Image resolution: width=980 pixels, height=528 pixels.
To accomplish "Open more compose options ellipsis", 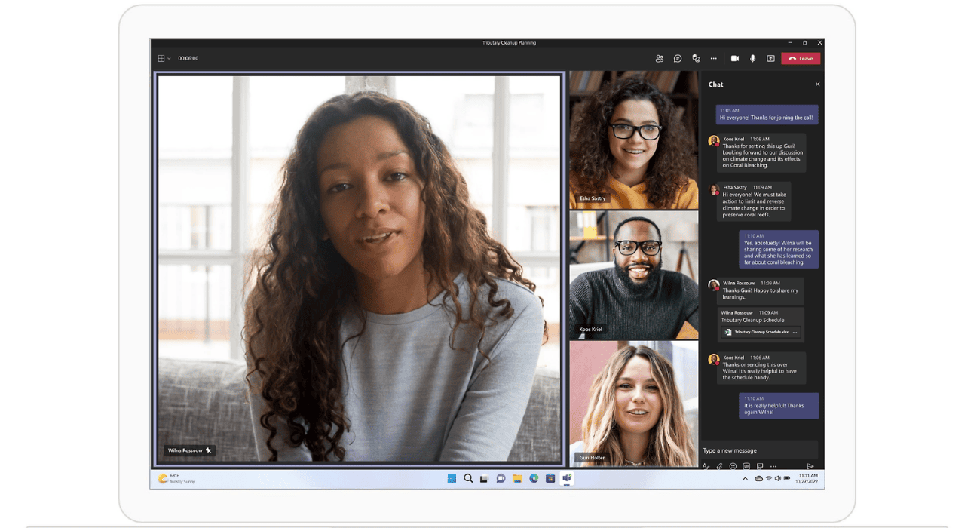I will click(x=773, y=466).
